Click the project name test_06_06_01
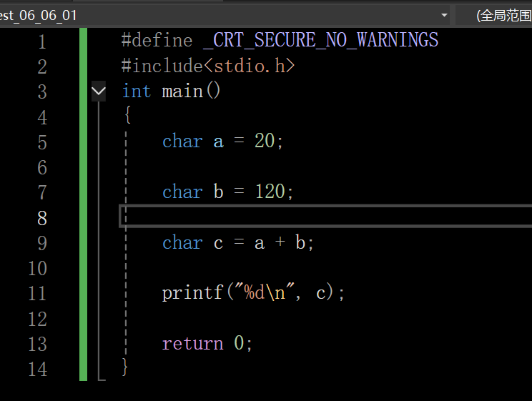This screenshot has width=532, height=401. (x=38, y=15)
